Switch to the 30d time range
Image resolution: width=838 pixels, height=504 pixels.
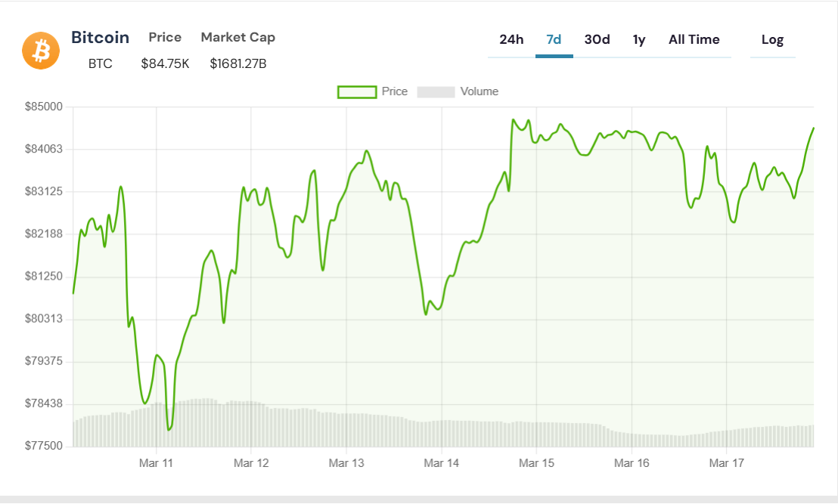coord(597,39)
